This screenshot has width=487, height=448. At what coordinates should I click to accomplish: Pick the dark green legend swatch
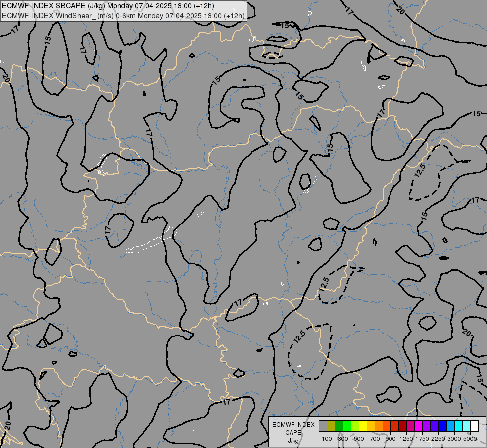pos(339,426)
